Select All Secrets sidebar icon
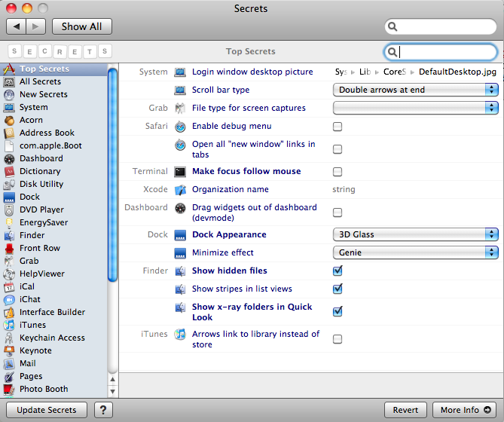 click(9, 82)
